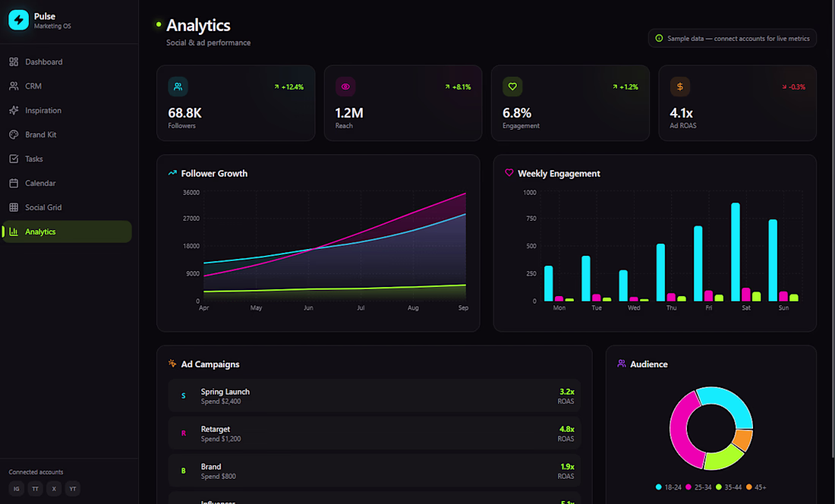Click the X connected account button
The width and height of the screenshot is (835, 504).
pyautogui.click(x=54, y=489)
